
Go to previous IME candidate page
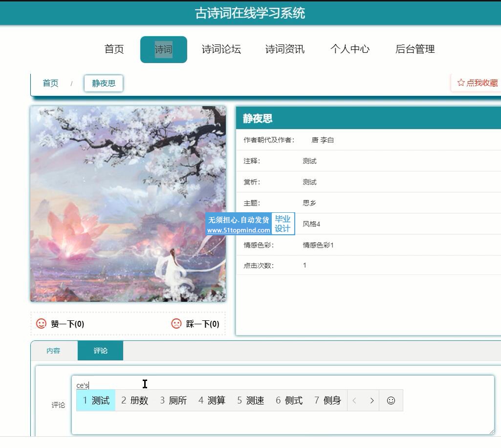point(354,401)
